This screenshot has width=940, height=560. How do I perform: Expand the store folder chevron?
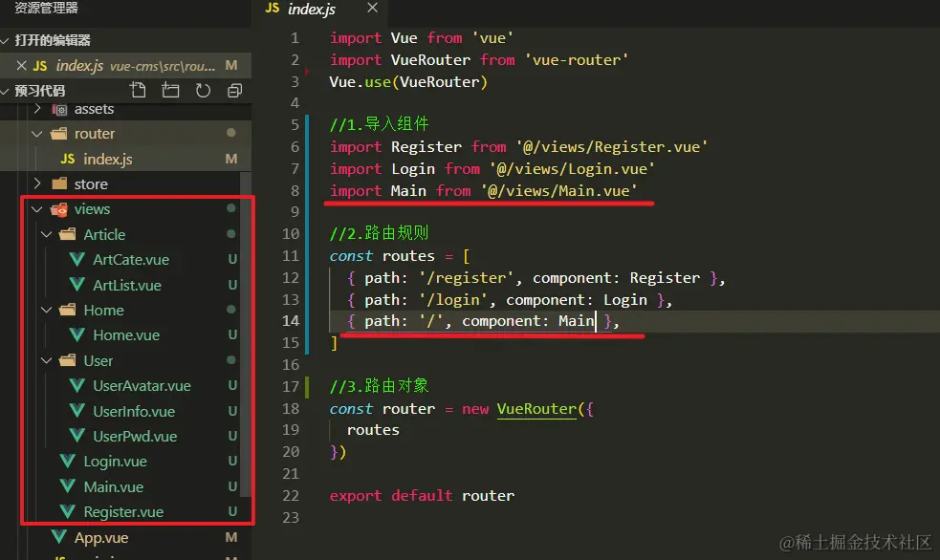coord(37,183)
